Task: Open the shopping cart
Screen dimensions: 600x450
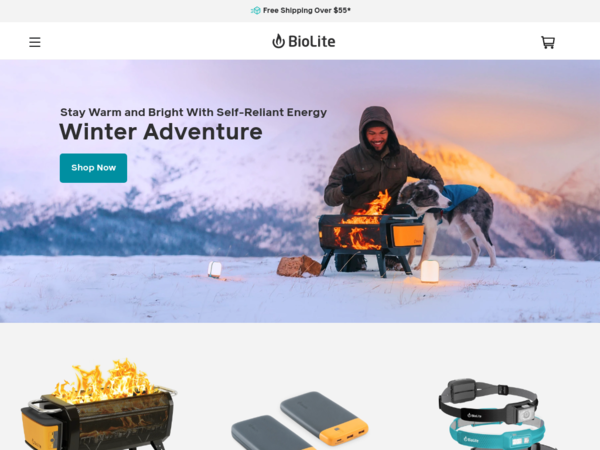Action: pos(548,42)
